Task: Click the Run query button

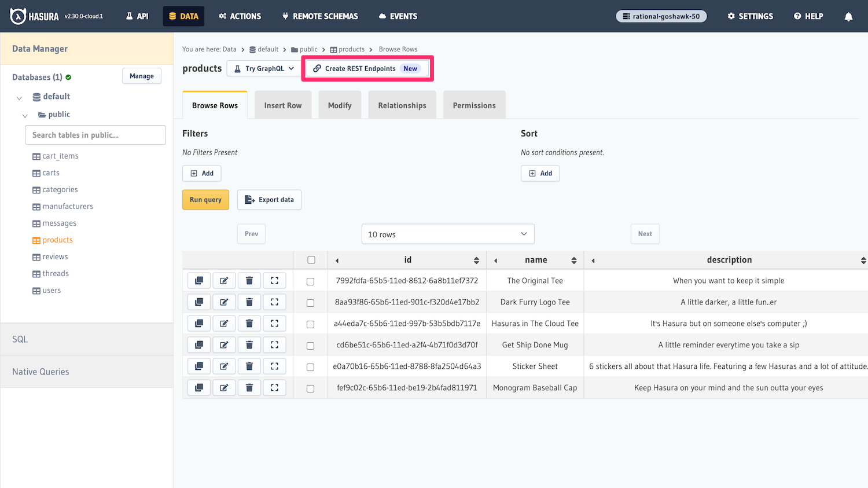Action: point(205,199)
